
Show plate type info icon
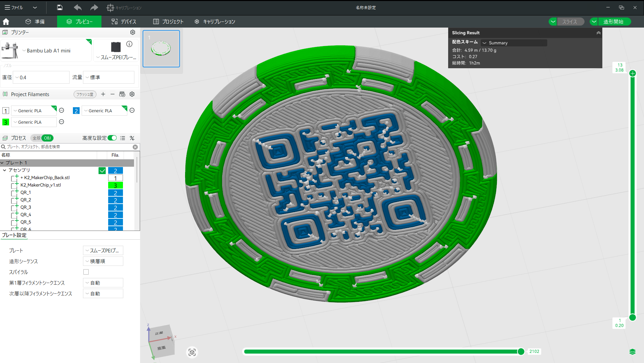coord(129,44)
